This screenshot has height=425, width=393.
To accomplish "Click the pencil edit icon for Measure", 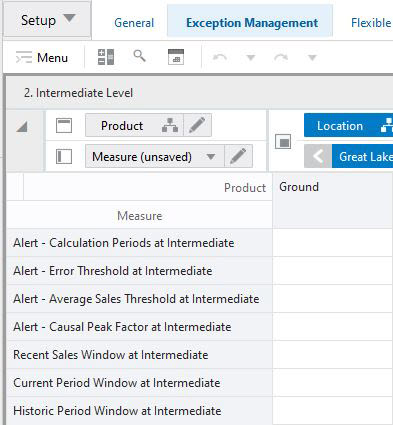I will (238, 156).
